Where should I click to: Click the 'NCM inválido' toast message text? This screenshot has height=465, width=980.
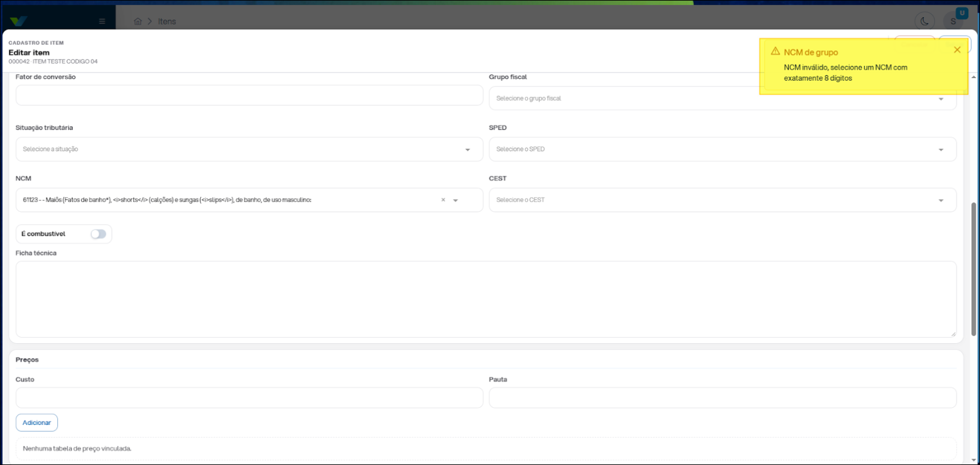coord(845,73)
